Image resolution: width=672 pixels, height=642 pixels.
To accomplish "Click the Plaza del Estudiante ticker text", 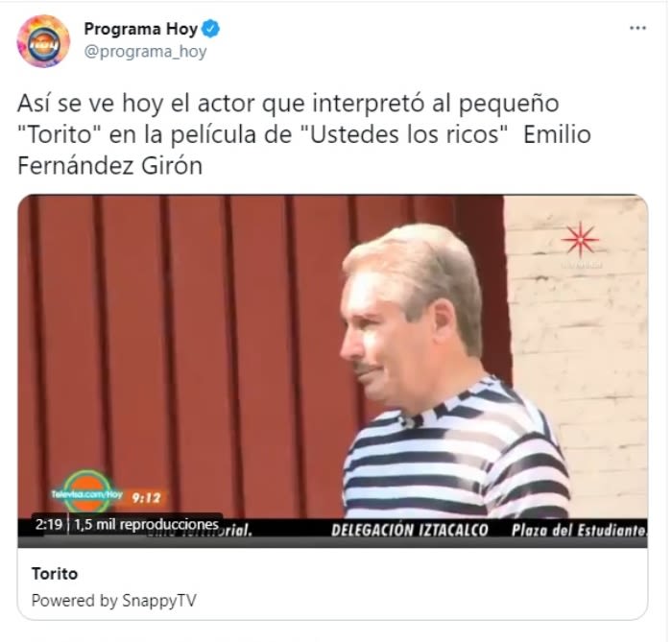I will (579, 531).
